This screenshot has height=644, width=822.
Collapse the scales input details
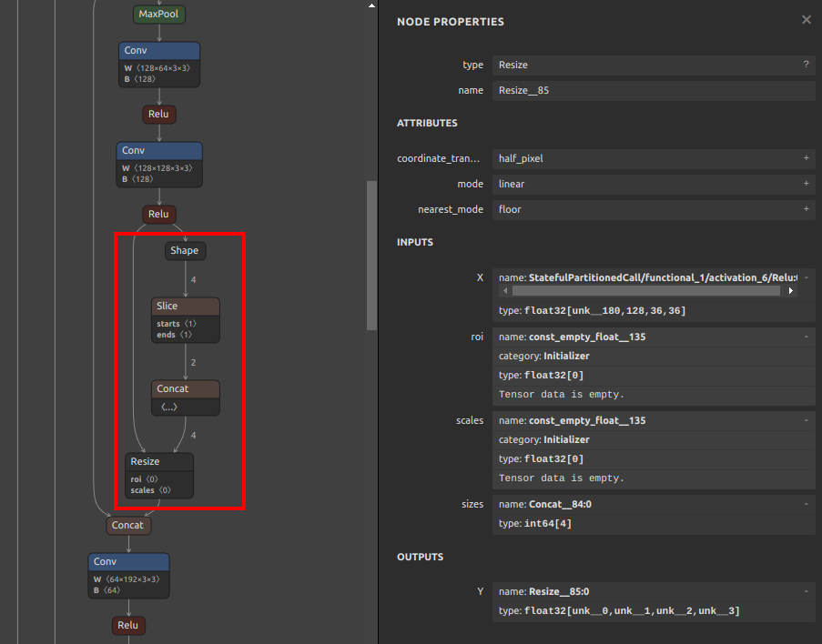click(x=807, y=420)
